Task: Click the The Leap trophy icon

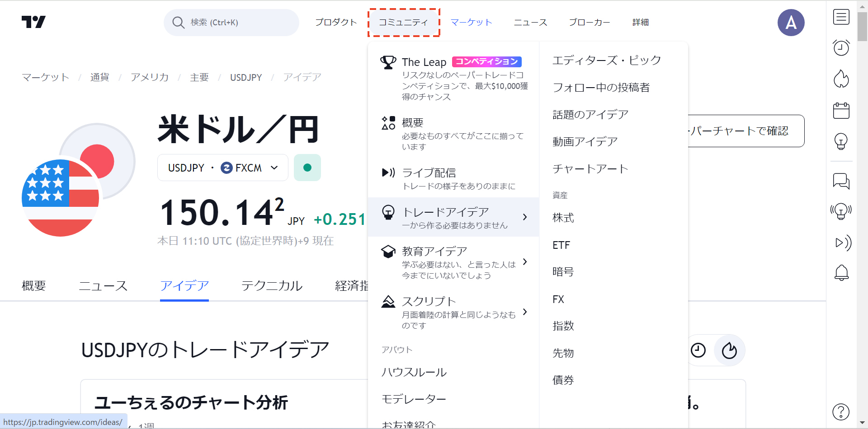Action: (388, 62)
